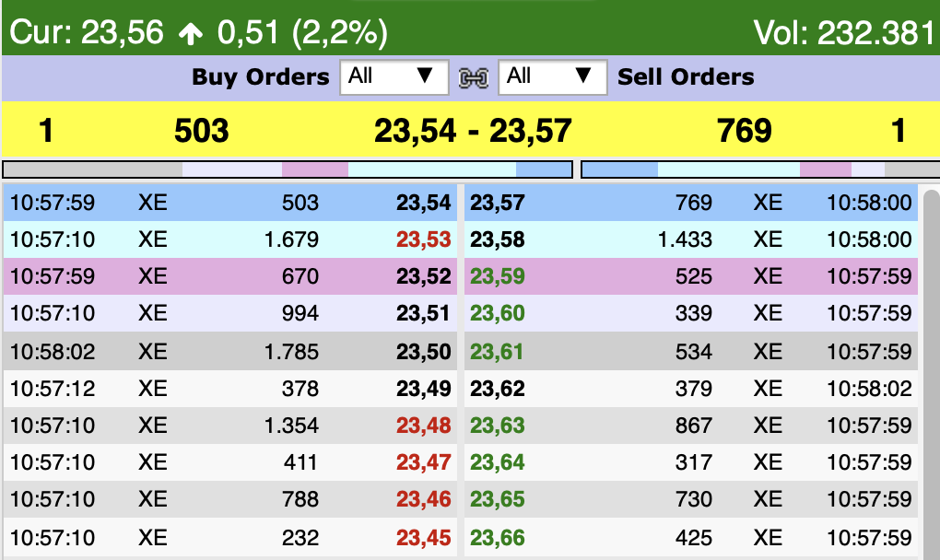Viewport: 940px width, 560px height.
Task: Click the green ask price 23,59
Action: coord(497,276)
